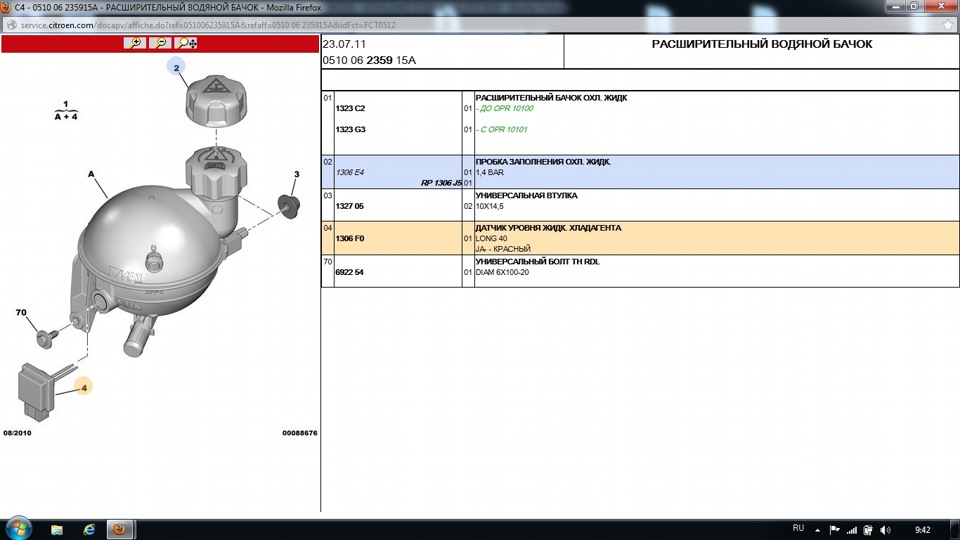Viewport: 960px width, 540px height.
Task: Switch to the Firefox taskbar button
Action: 121,530
